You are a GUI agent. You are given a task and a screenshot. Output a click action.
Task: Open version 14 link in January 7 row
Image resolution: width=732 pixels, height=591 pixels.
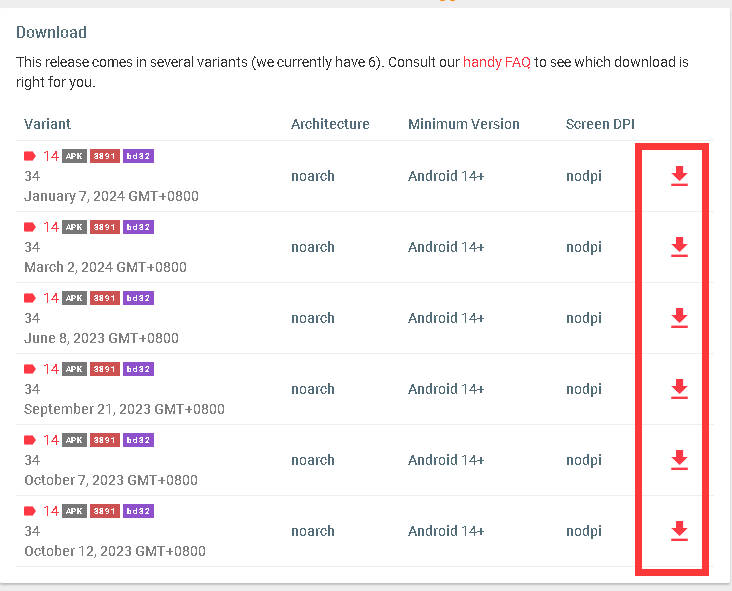pos(51,156)
